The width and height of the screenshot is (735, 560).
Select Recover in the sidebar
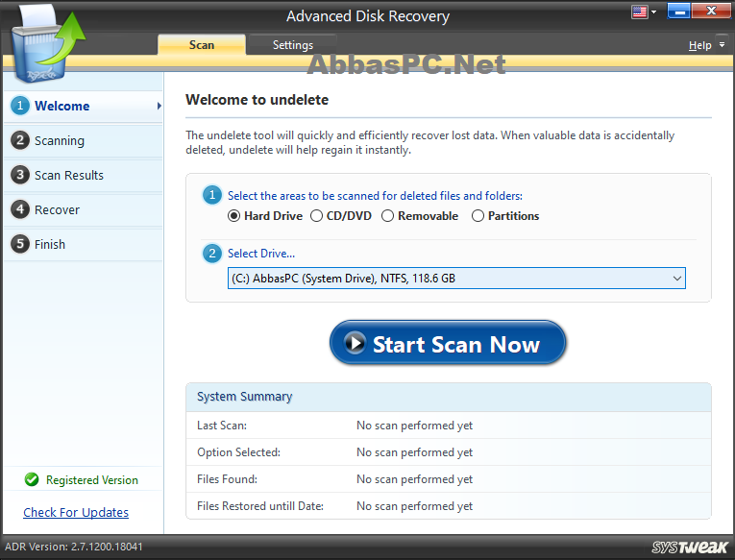(84, 210)
